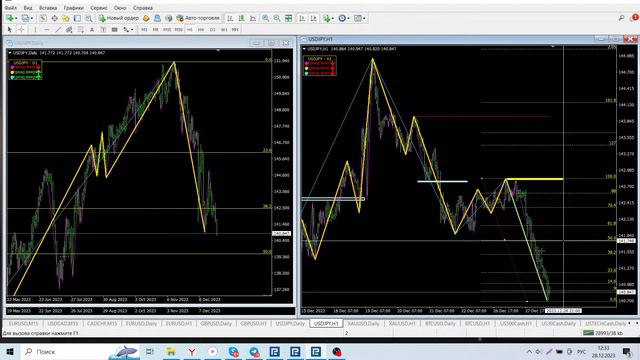
Task: Grab the chart shift marker on Daily chart
Action: pyautogui.click(x=218, y=51)
